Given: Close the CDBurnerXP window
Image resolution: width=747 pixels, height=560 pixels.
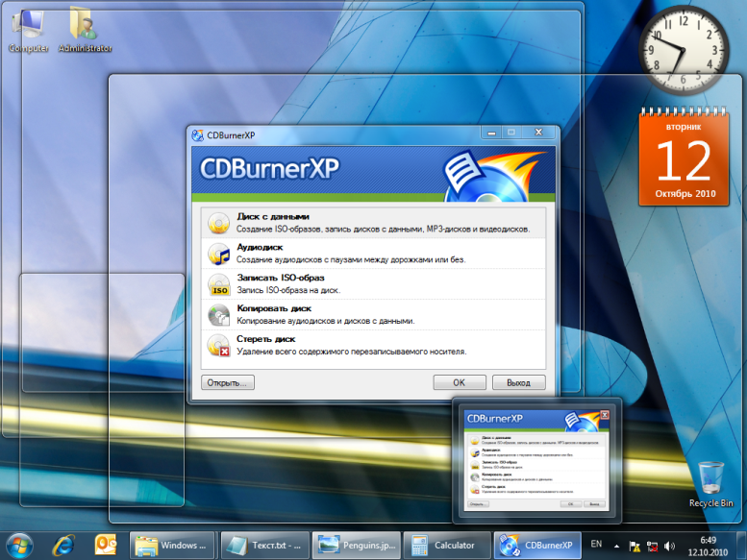Looking at the screenshot, I should [538, 133].
